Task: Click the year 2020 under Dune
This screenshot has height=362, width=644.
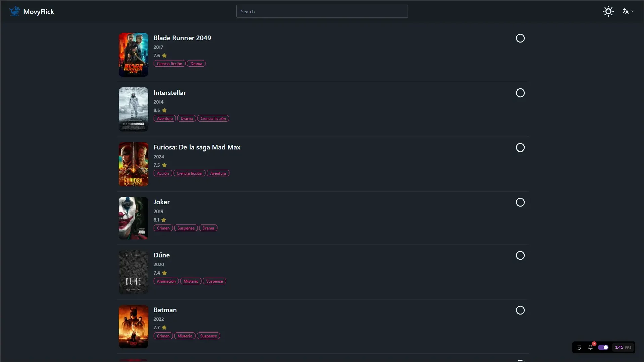Action: click(159, 264)
